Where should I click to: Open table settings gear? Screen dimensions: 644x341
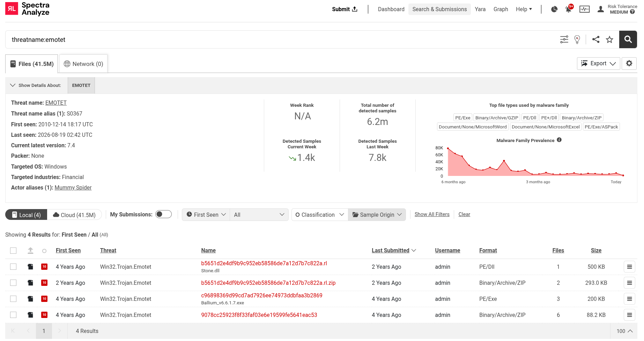[629, 63]
